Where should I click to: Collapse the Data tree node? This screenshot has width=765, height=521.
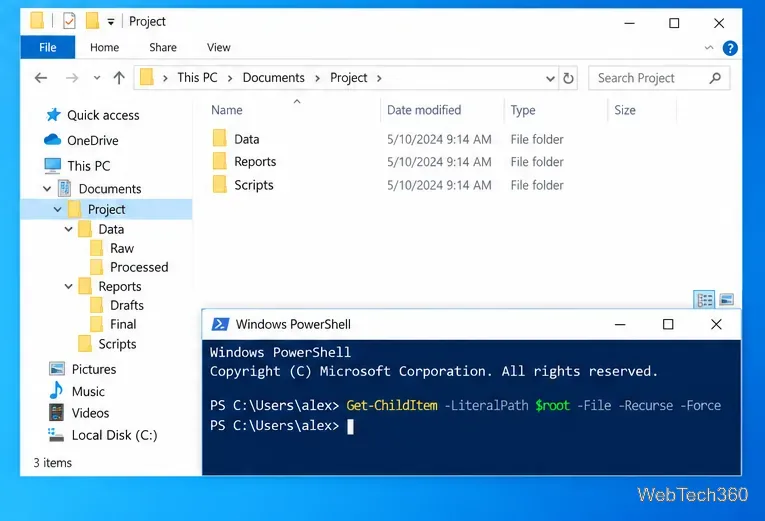point(69,229)
